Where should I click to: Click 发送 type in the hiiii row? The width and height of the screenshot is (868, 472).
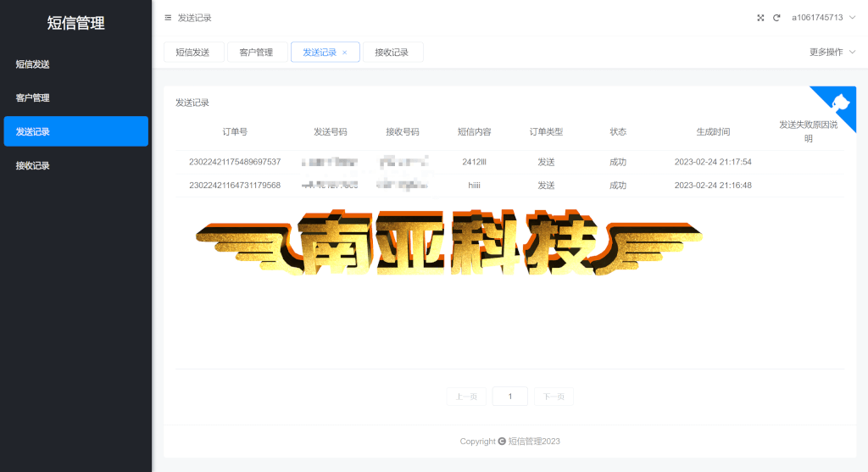tap(547, 186)
